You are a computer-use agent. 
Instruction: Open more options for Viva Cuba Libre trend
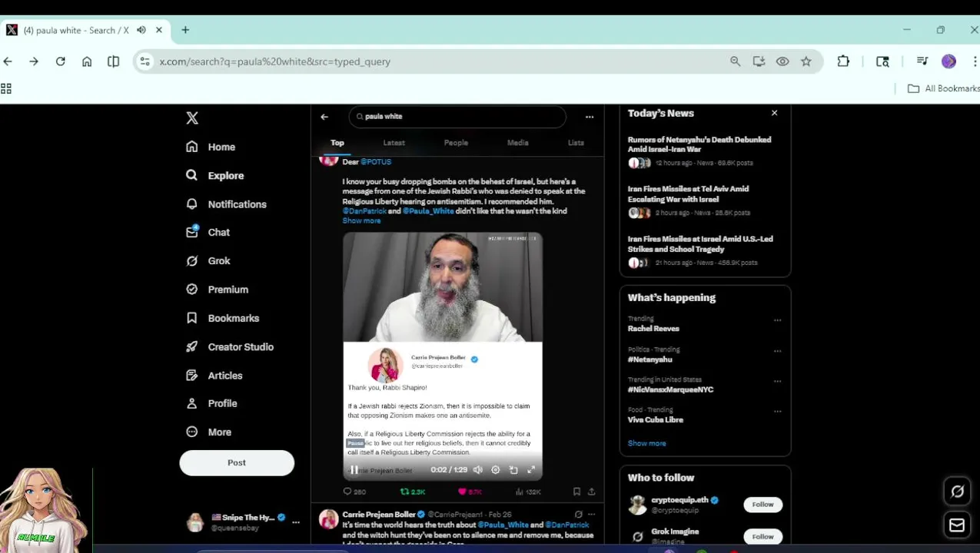tap(777, 412)
